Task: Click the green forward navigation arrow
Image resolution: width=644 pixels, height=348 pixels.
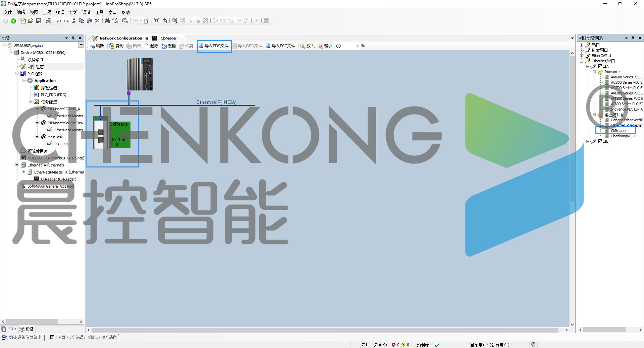Action: (13, 21)
